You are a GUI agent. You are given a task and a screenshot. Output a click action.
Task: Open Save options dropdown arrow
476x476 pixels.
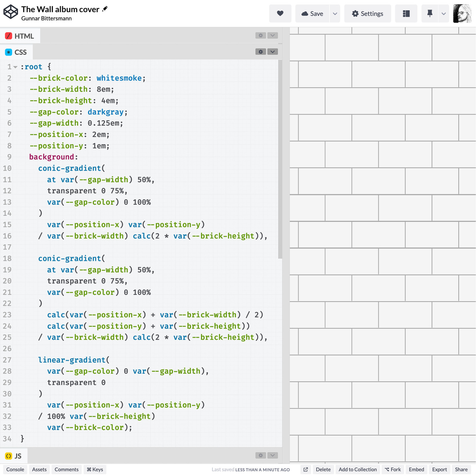(x=335, y=13)
